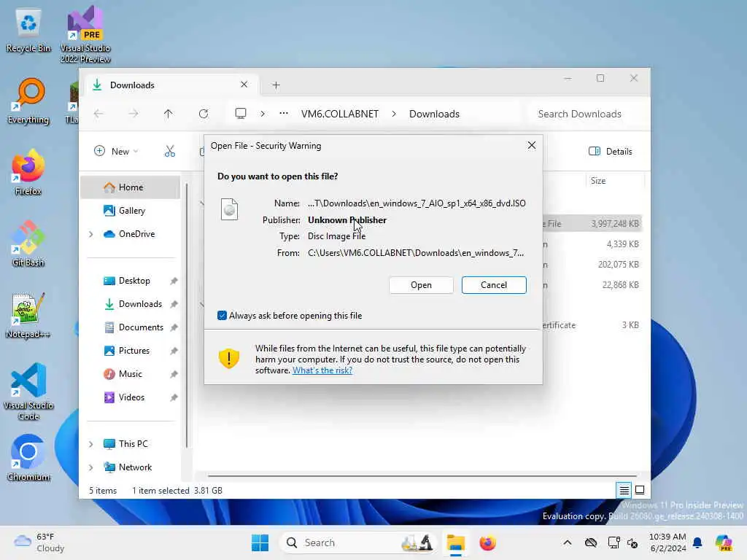Open the Everything search desktop icon
Viewport: 747px width, 560px height.
point(28,101)
